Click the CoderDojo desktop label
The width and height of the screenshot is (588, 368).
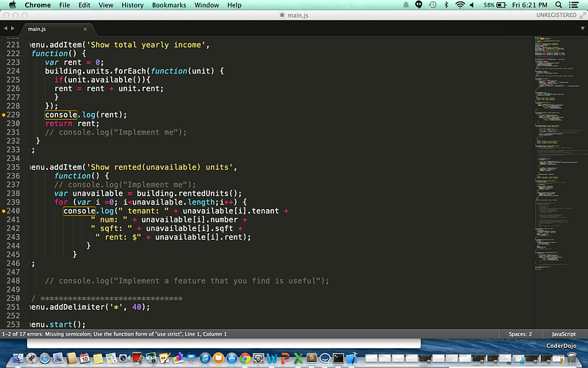561,345
